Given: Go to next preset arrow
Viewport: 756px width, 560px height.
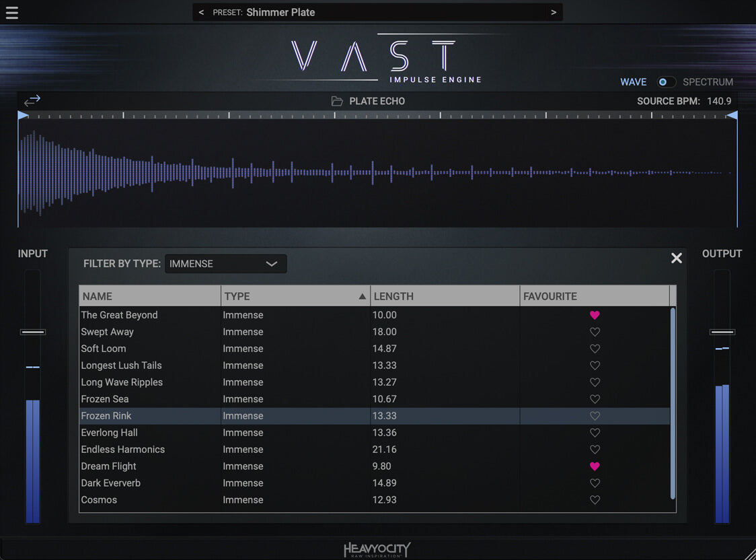Looking at the screenshot, I should tap(554, 12).
